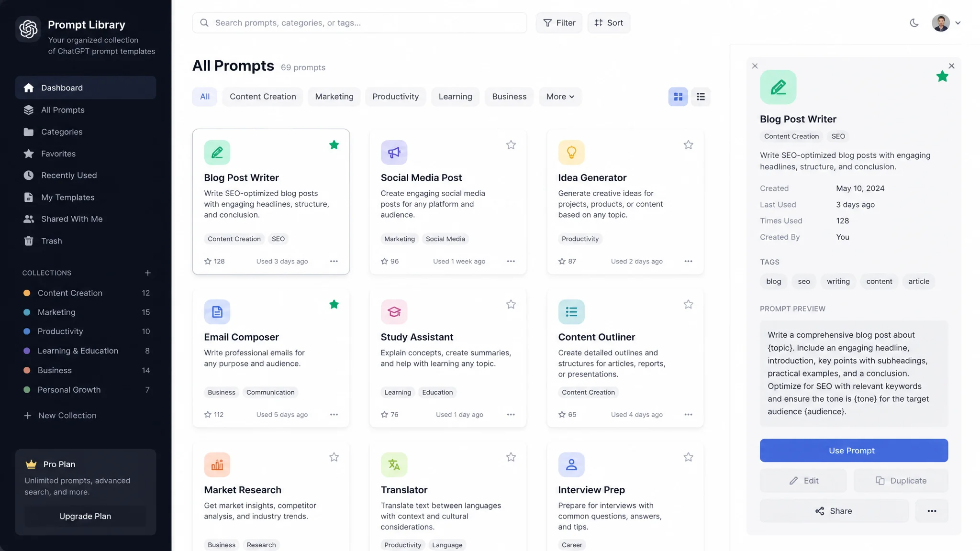Open the Filter options
The height and width of the screenshot is (551, 980).
click(x=559, y=23)
